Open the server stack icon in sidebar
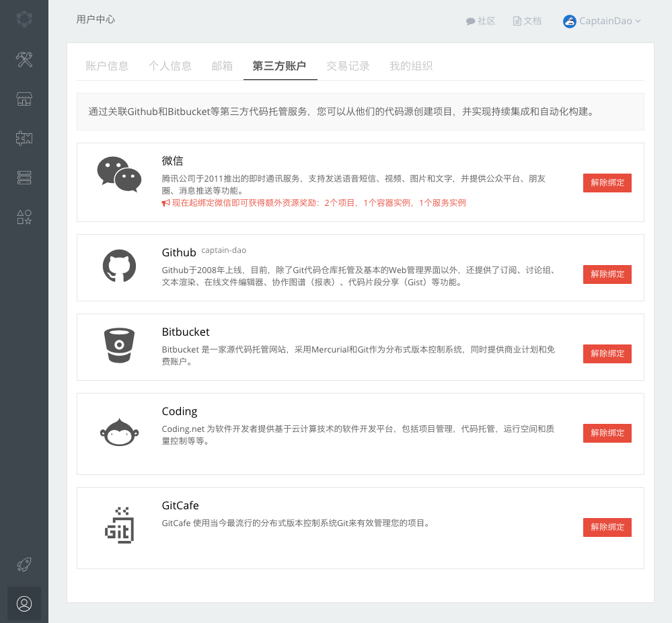This screenshot has height=623, width=672. point(24,178)
